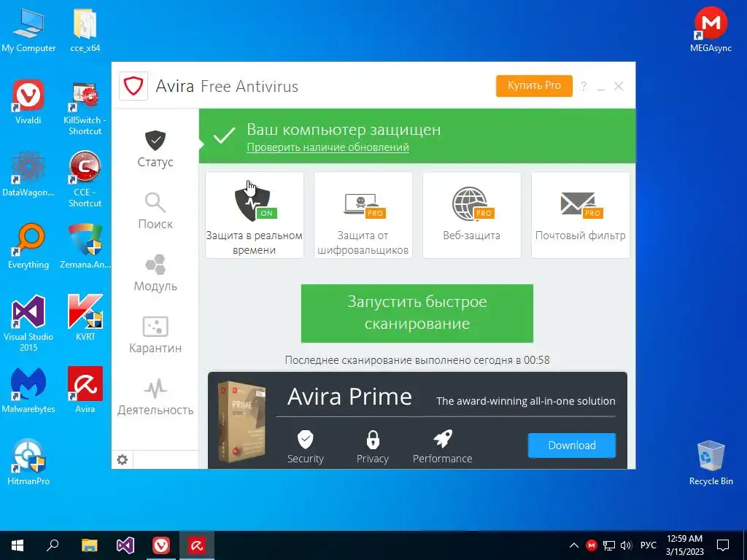Download Avira Prime
Screen dimensions: 747x560
pos(572,446)
